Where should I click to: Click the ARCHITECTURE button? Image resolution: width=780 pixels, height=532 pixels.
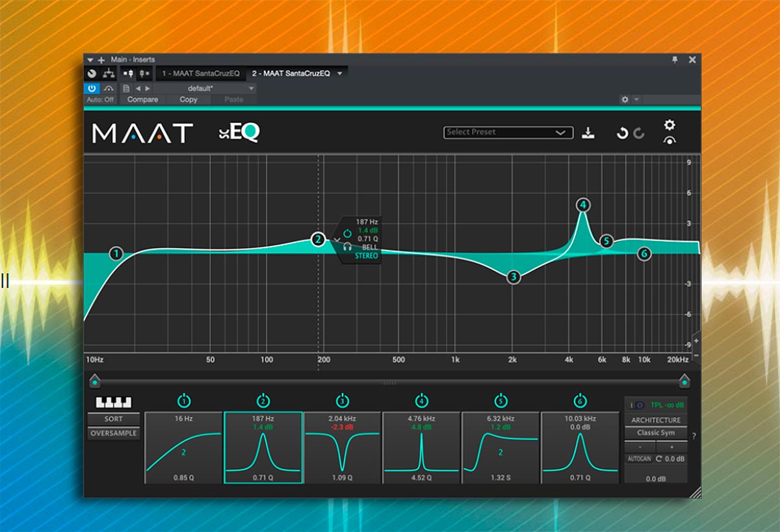pos(656,420)
